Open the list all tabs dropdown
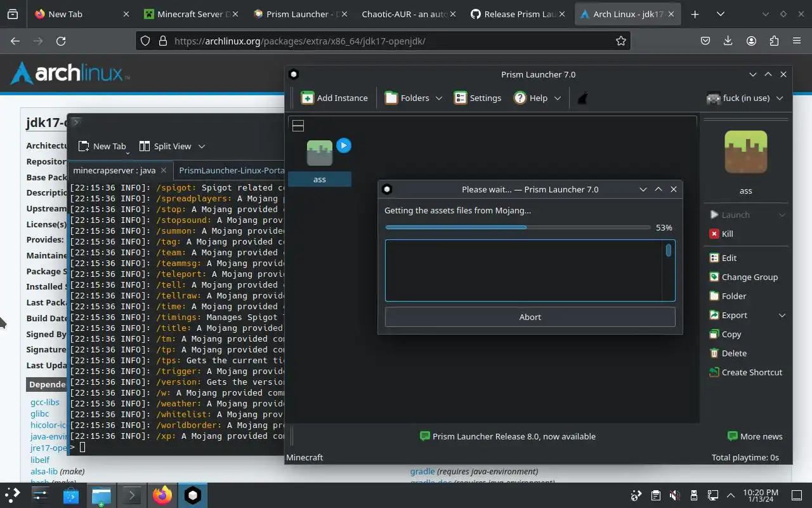Viewport: 812px width, 508px height. [721, 14]
